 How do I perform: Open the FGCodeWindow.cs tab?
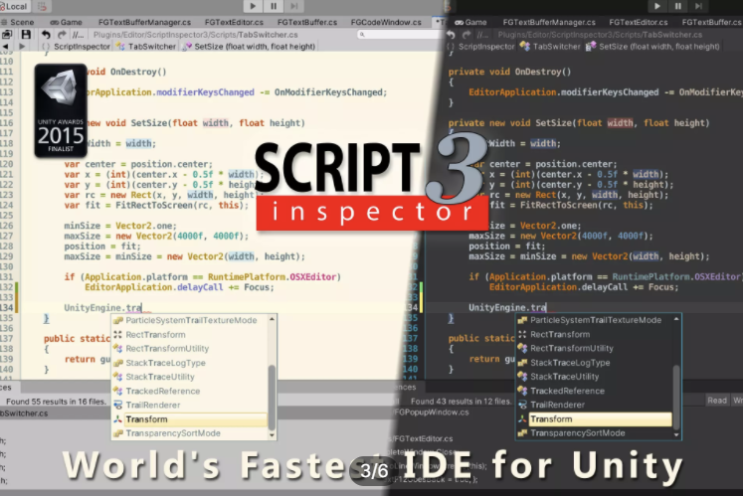tap(386, 22)
